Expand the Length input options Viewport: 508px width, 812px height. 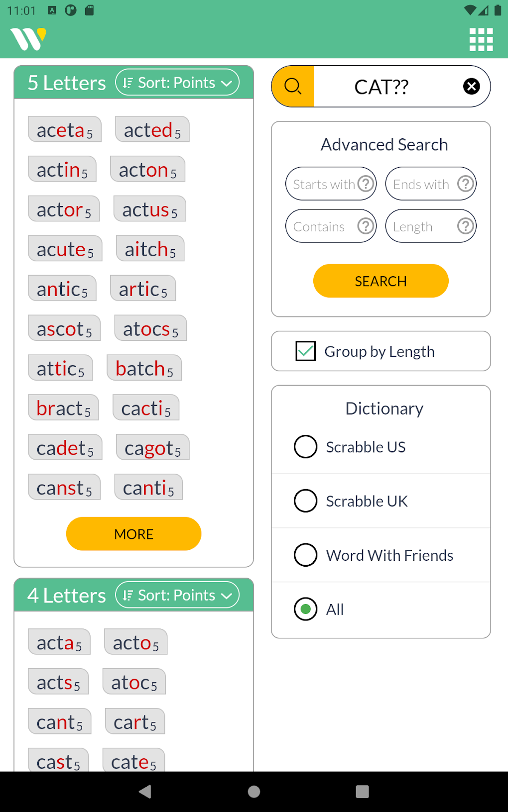click(430, 226)
